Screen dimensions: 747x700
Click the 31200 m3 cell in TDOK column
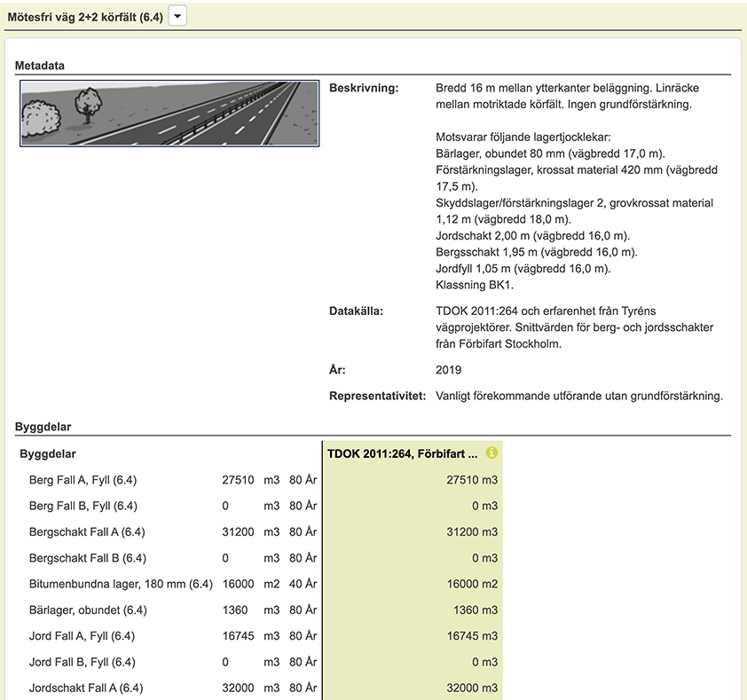(472, 531)
